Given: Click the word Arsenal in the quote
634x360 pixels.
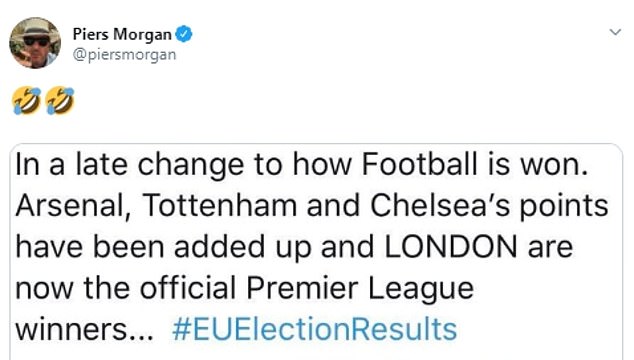Looking at the screenshot, I should [71, 206].
